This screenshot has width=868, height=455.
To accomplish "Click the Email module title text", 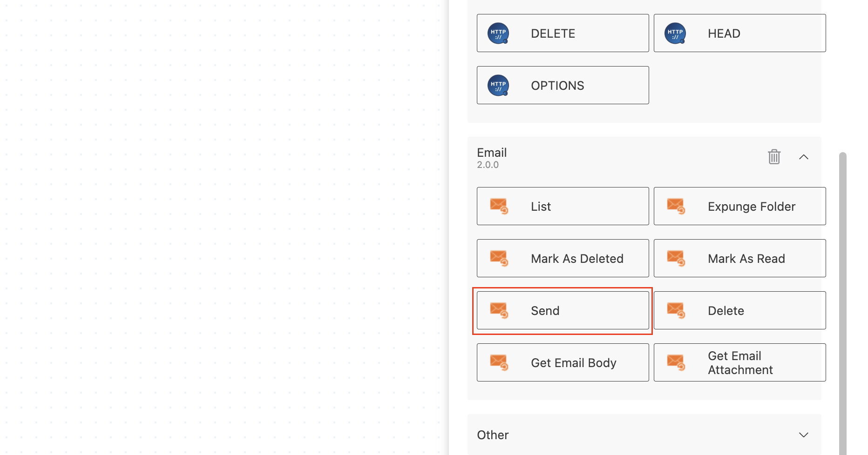I will [492, 153].
